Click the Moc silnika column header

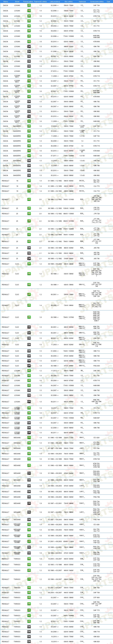69,1
